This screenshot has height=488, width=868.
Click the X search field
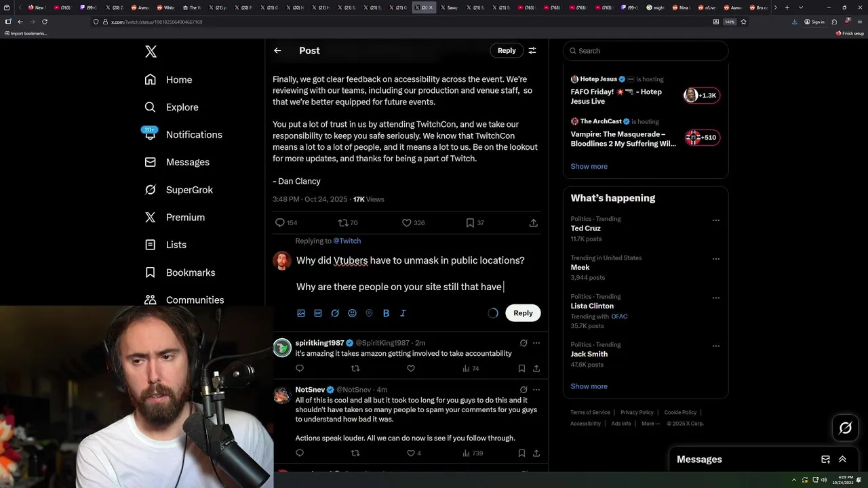(x=646, y=51)
